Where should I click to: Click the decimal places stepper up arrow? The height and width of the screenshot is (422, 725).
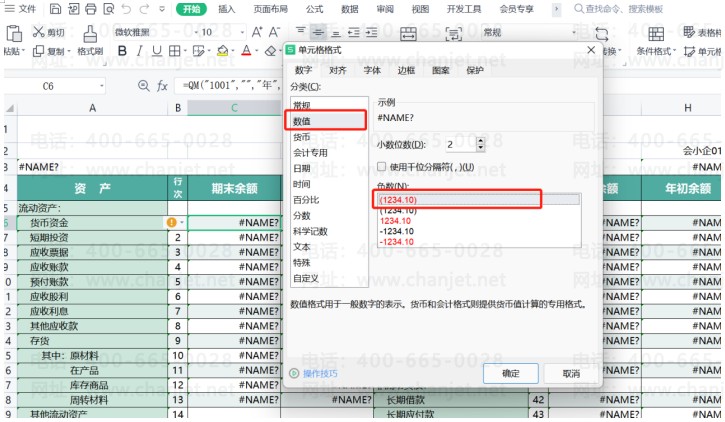(x=480, y=141)
